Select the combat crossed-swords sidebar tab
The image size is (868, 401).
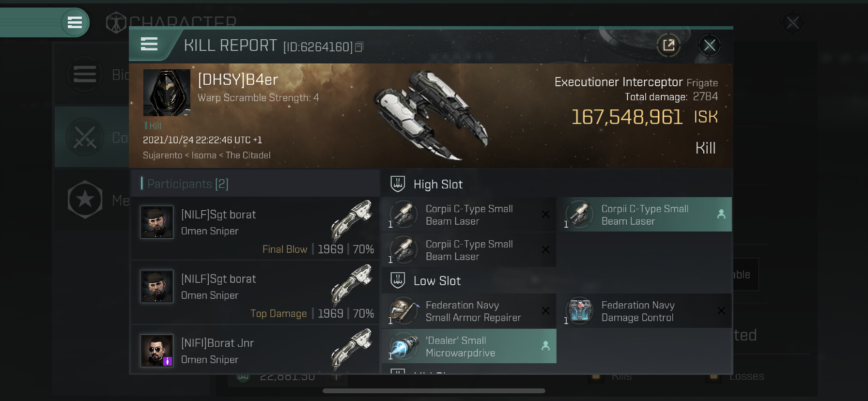coord(85,137)
